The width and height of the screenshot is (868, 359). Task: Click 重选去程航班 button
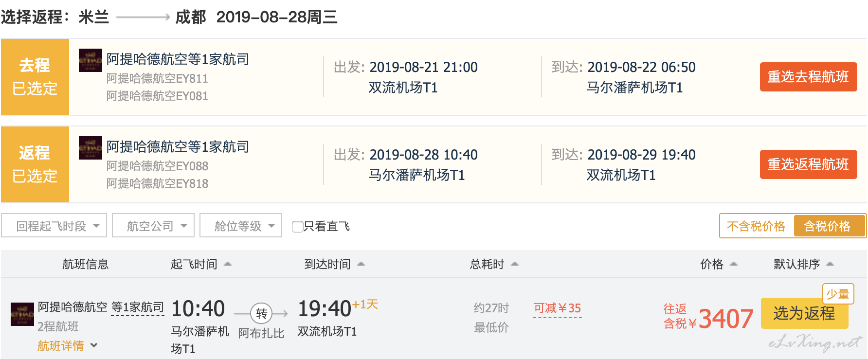click(x=808, y=77)
